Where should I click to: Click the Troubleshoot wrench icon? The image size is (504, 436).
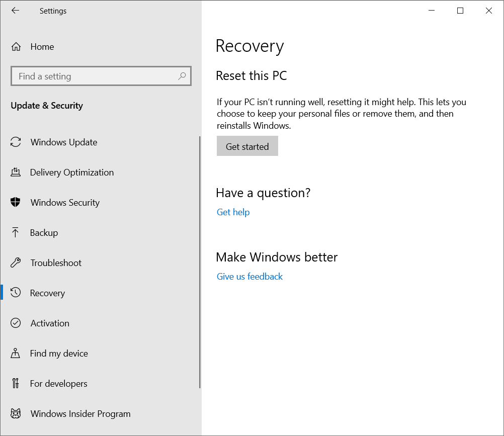(x=16, y=263)
